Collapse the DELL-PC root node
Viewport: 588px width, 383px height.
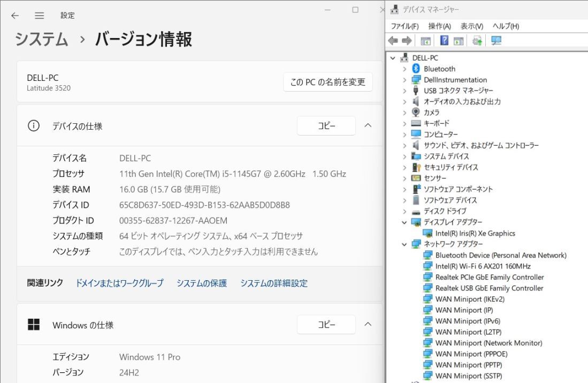tap(393, 58)
